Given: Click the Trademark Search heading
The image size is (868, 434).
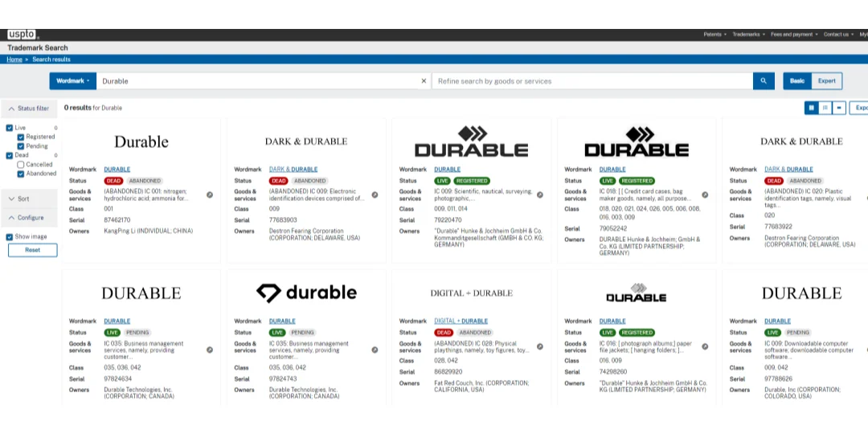Looking at the screenshot, I should [x=38, y=47].
